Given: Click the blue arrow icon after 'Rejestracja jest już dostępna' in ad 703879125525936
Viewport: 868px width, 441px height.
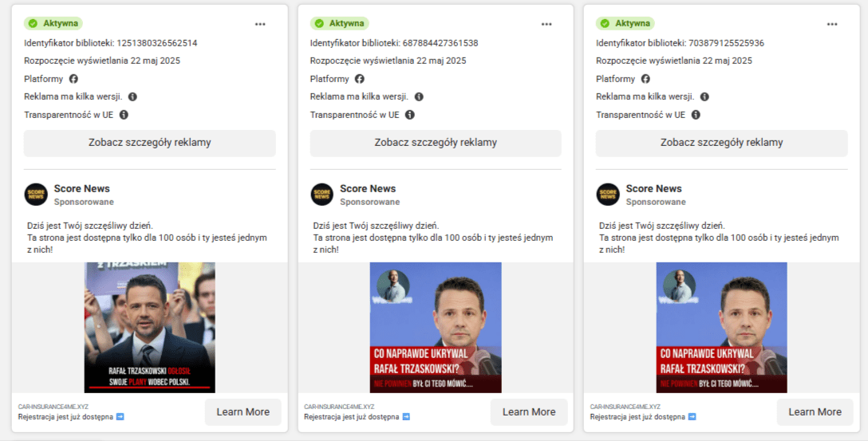Looking at the screenshot, I should 692,416.
